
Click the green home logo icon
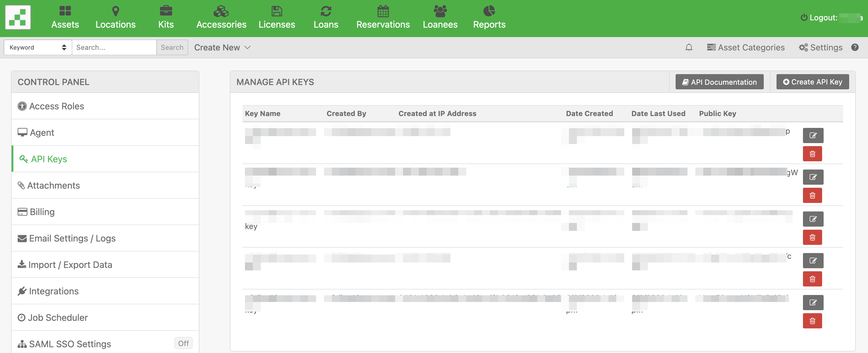[x=18, y=18]
